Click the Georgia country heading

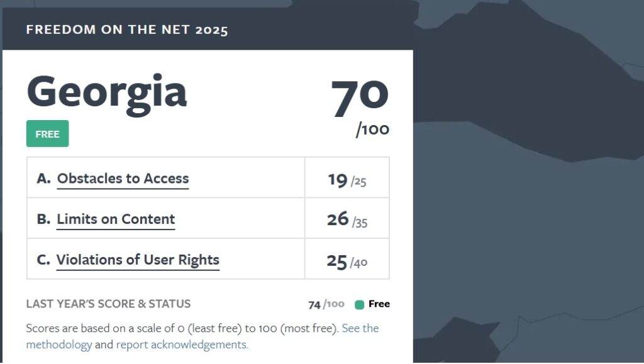tap(107, 91)
